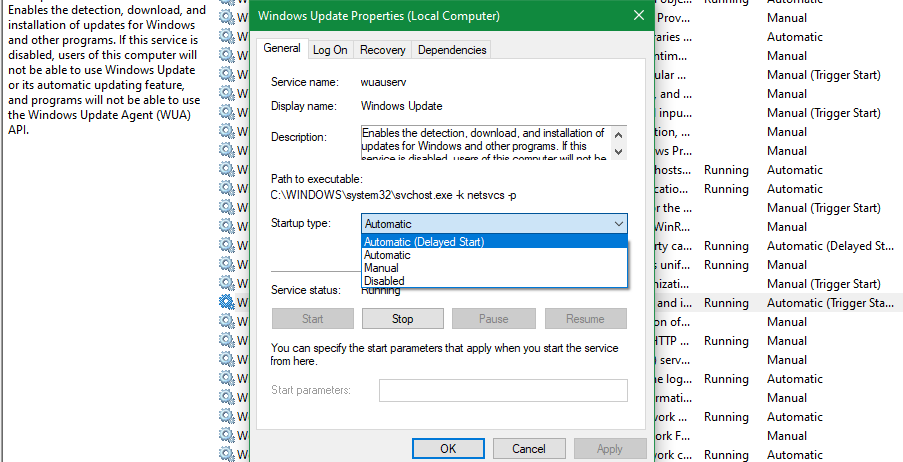This screenshot has height=462, width=903.
Task: Click the Automatic (Trigger Sta... startup type cell
Action: (830, 303)
